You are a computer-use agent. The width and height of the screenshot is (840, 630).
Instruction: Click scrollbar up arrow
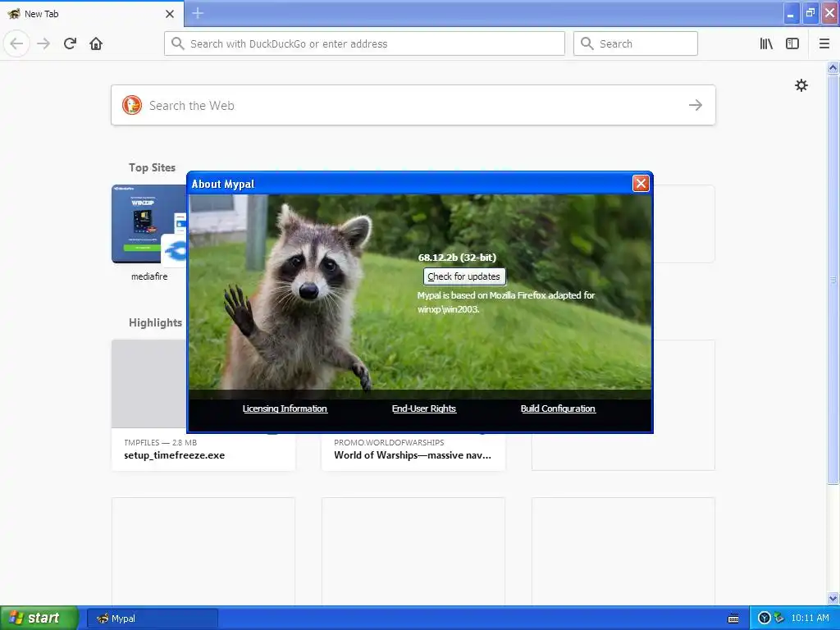point(833,67)
